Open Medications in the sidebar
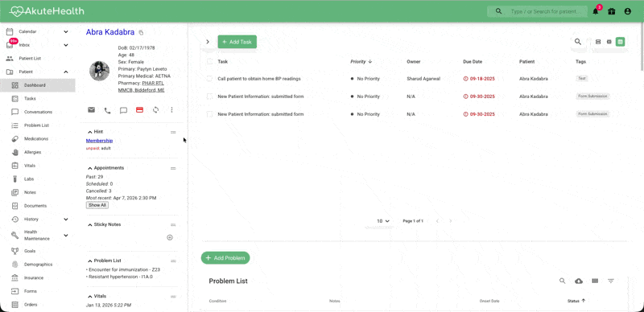The image size is (644, 312). pos(36,139)
